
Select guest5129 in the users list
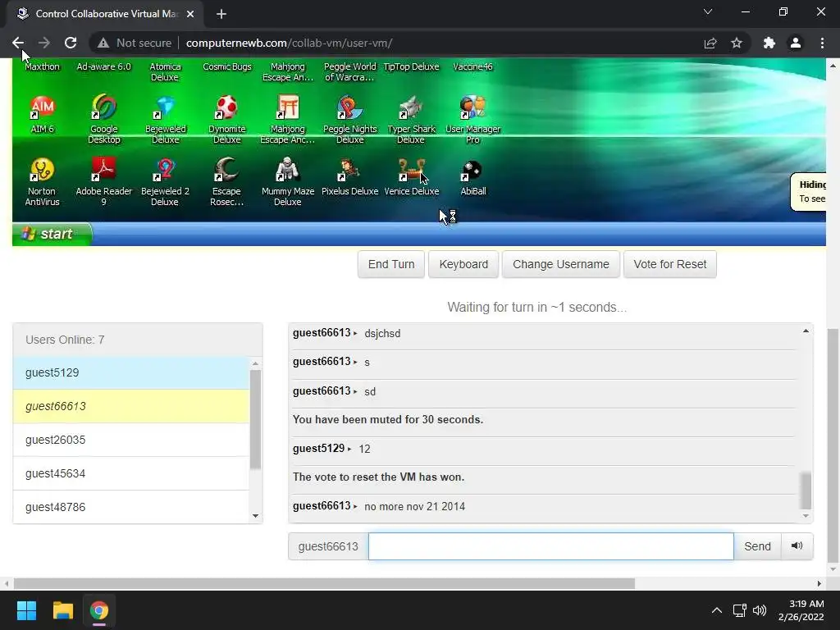131,373
